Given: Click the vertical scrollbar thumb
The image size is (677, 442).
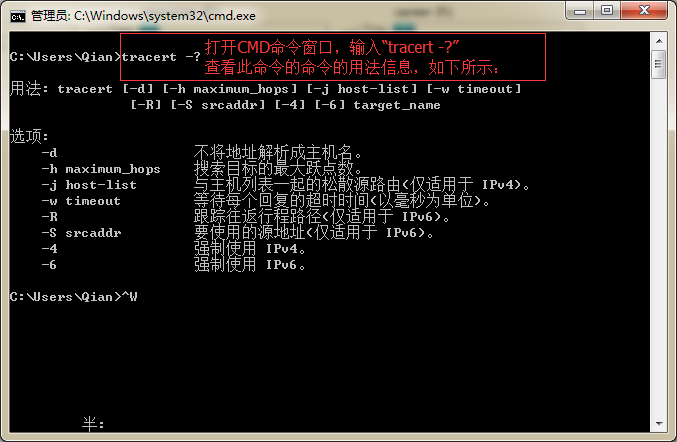Looking at the screenshot, I should click(659, 64).
